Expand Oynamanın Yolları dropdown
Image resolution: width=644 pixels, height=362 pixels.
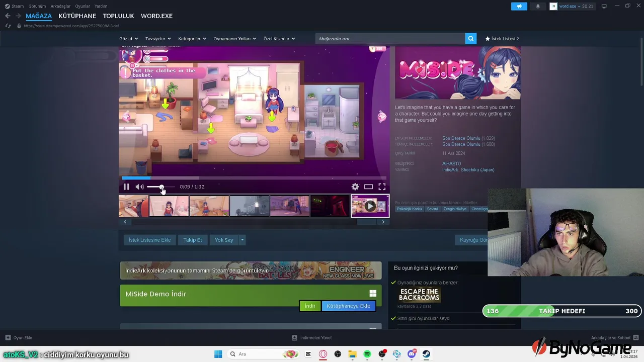[235, 39]
